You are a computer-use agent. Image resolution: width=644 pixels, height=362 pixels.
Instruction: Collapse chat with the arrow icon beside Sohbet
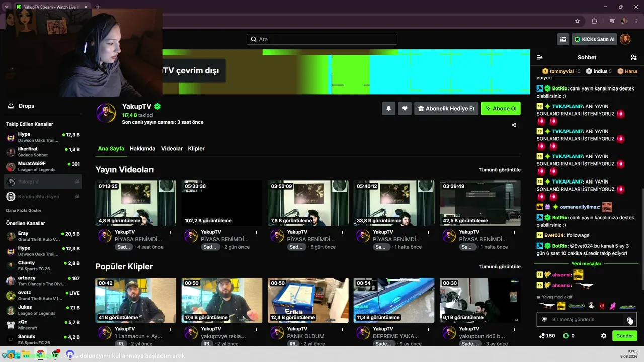coord(540,57)
